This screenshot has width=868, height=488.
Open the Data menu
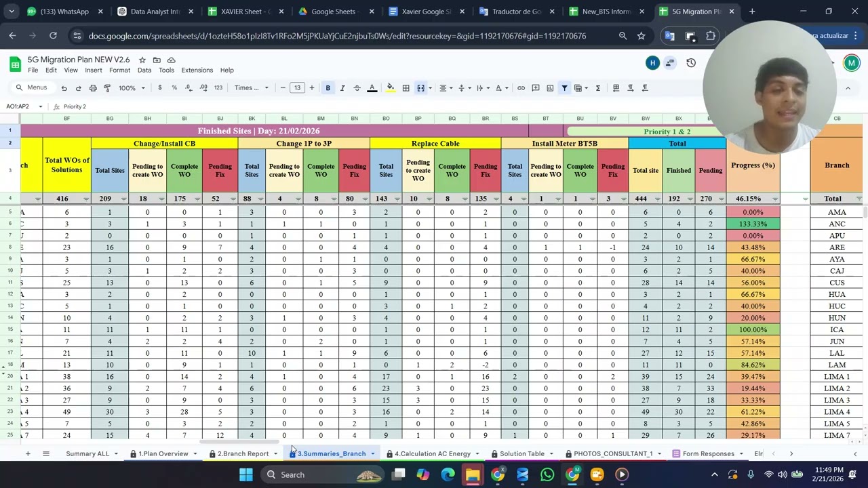144,70
